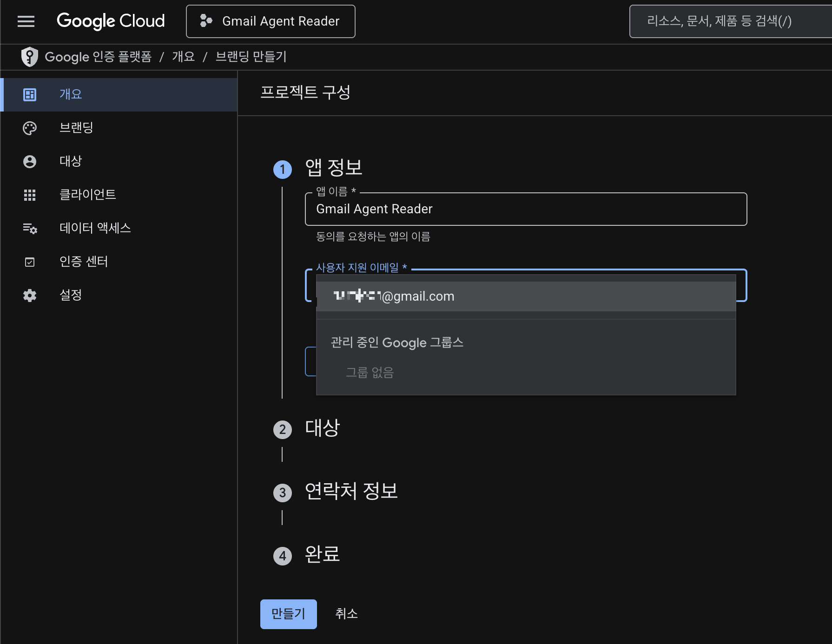Open the 클라이언트 sidebar item
Image resolution: width=832 pixels, height=644 pixels.
click(119, 195)
